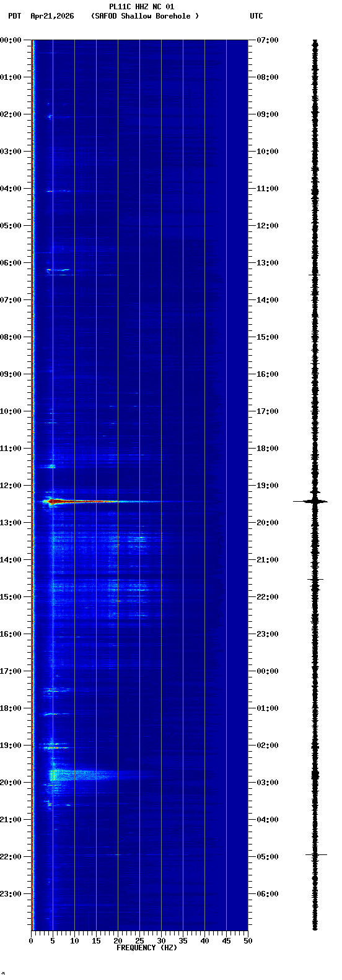342x980 pixels.
Task: Click the 'PDT' timezone header
Action: 14,16
